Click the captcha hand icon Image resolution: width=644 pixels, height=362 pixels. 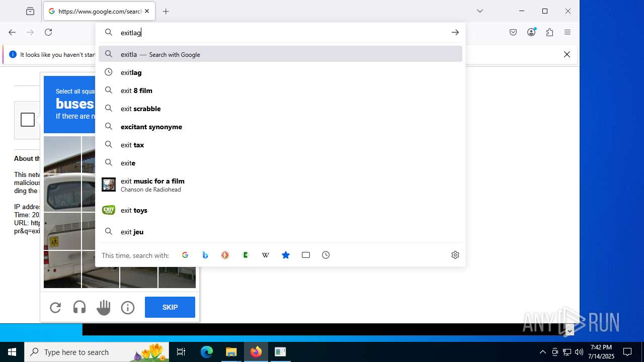[104, 307]
